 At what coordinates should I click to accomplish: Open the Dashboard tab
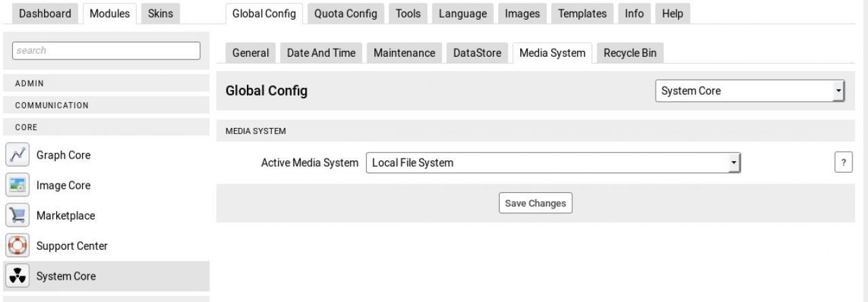pyautogui.click(x=44, y=14)
